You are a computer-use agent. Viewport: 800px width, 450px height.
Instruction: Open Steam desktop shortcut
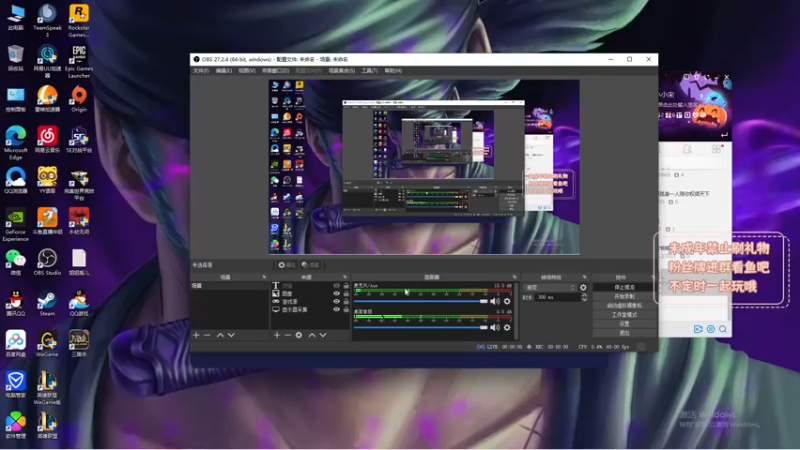pos(47,303)
